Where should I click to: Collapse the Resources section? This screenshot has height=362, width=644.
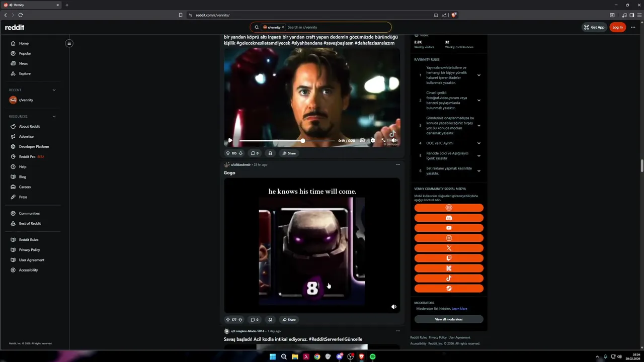tap(54, 117)
